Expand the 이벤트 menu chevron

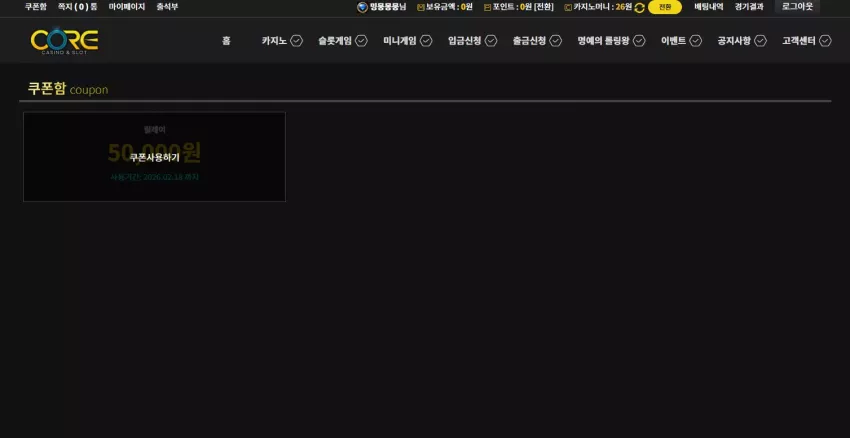tap(696, 41)
